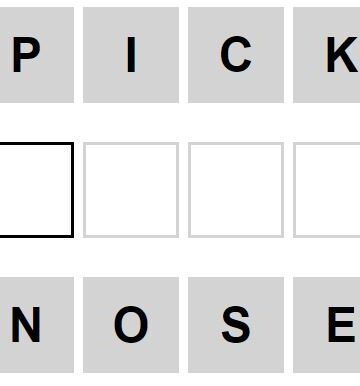Select the first tile of word PICK
The height and width of the screenshot is (386, 360).
37,55
